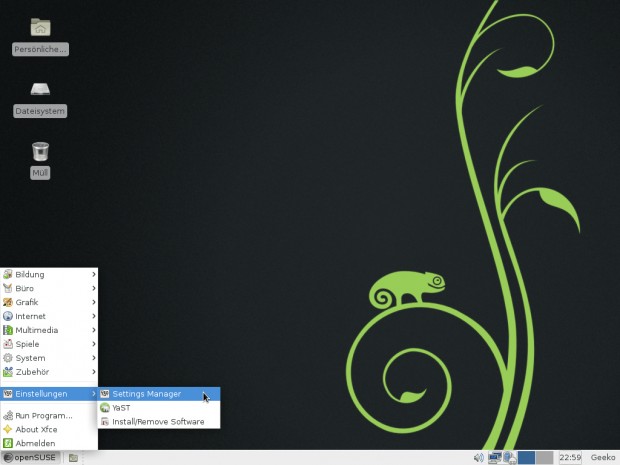This screenshot has height=465, width=620.
Task: Expand the Multimedia submenu arrow
Action: 94,330
